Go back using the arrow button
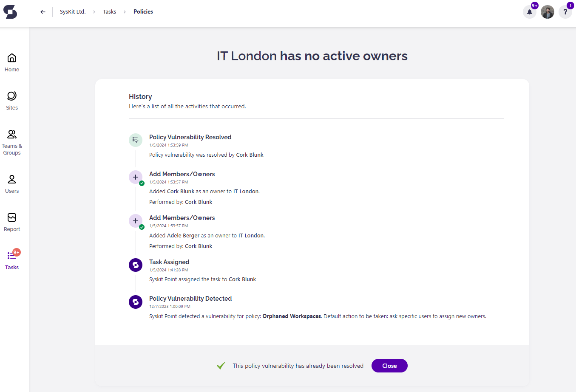This screenshot has height=392, width=576. tap(43, 12)
